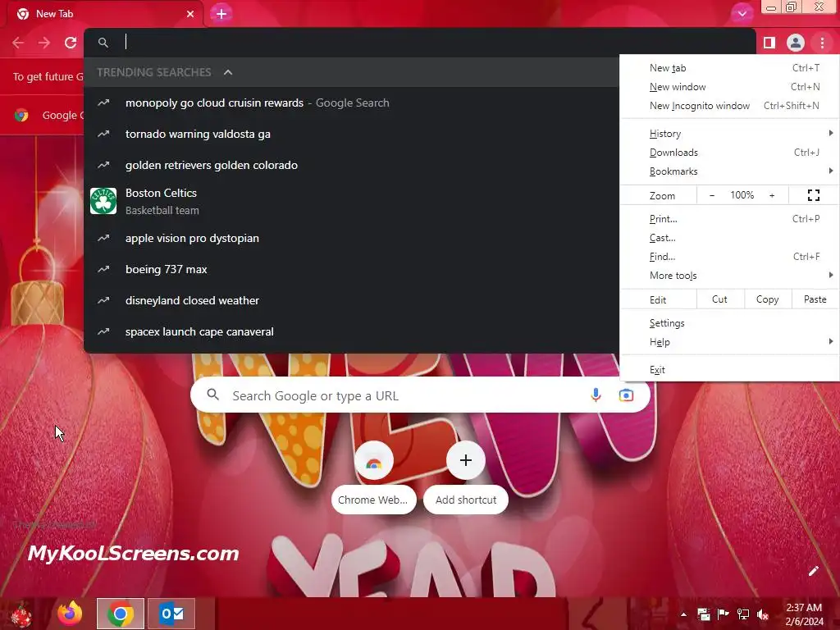Click the Search Google or type a URL box
Image resolution: width=840 pixels, height=630 pixels.
tap(420, 395)
